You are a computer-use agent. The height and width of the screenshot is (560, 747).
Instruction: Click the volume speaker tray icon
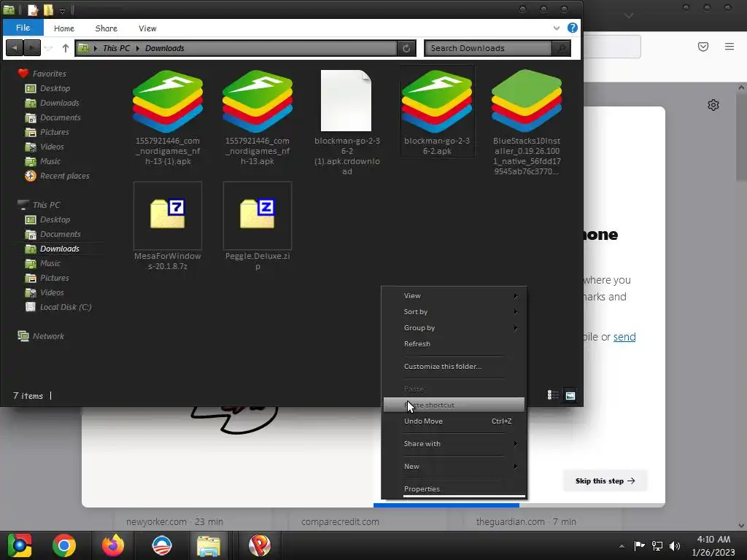(674, 545)
